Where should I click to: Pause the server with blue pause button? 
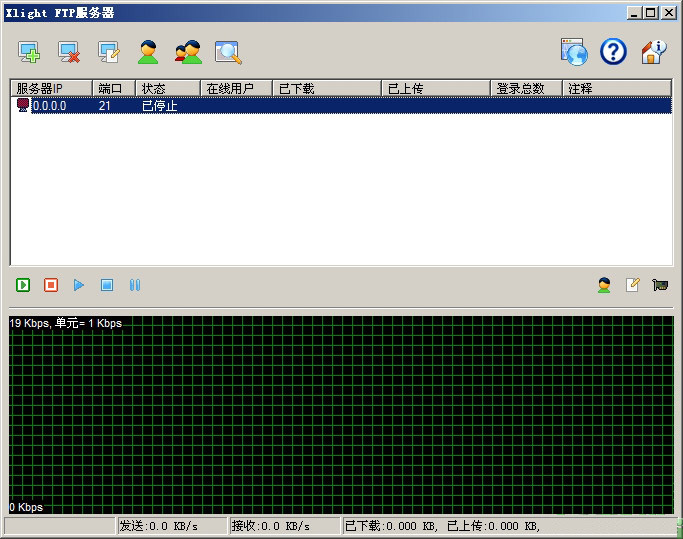(135, 285)
